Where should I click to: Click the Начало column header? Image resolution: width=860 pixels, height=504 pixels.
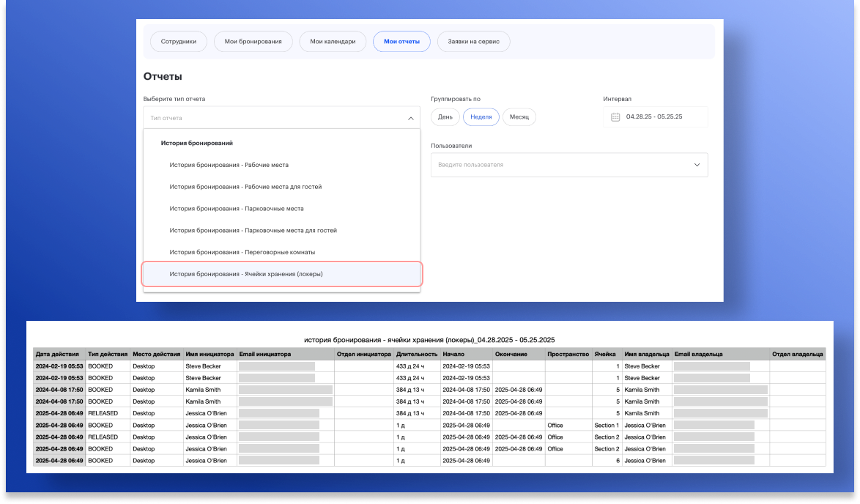tap(466, 355)
